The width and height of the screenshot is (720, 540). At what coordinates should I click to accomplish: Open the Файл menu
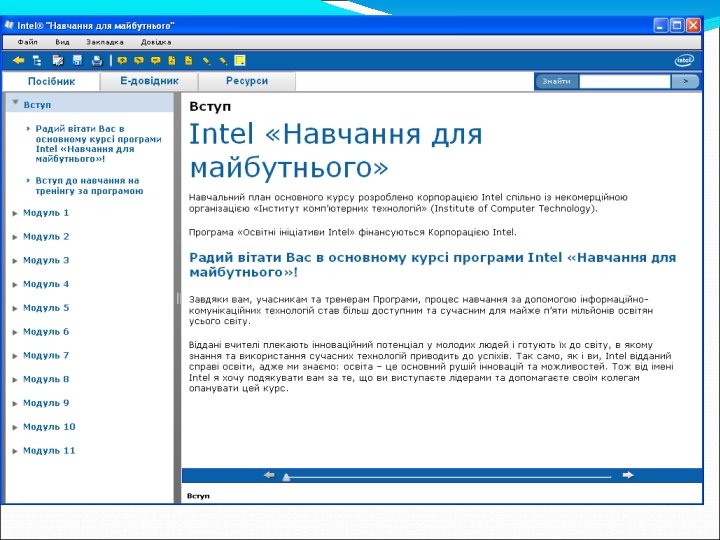point(28,42)
